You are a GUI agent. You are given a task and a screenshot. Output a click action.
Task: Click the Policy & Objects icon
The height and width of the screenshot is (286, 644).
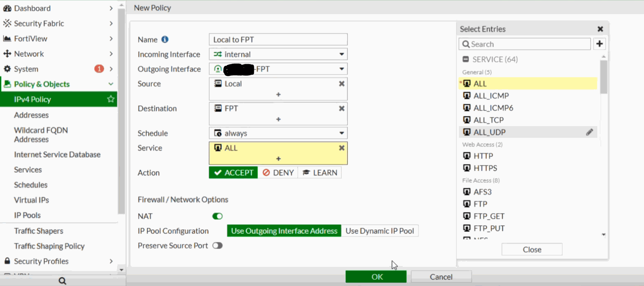pos(7,84)
